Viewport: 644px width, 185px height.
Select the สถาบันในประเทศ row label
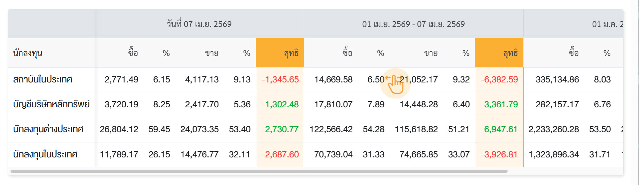click(43, 80)
